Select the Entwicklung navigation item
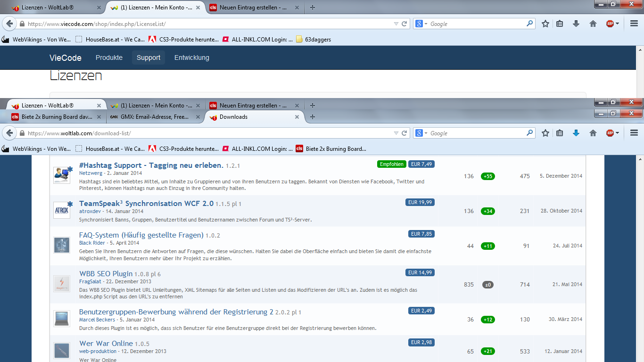Viewport: 644px width, 362px height. click(x=191, y=58)
